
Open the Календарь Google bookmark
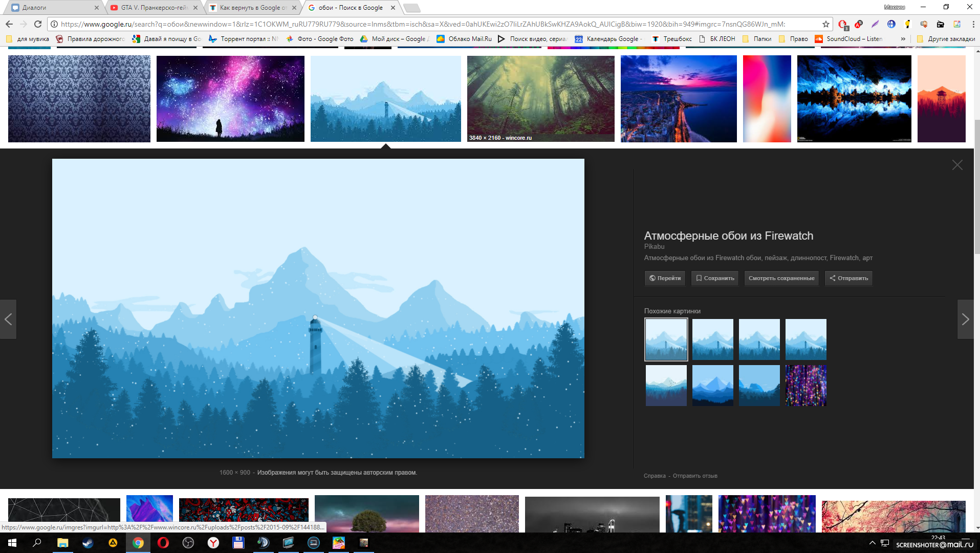(607, 39)
